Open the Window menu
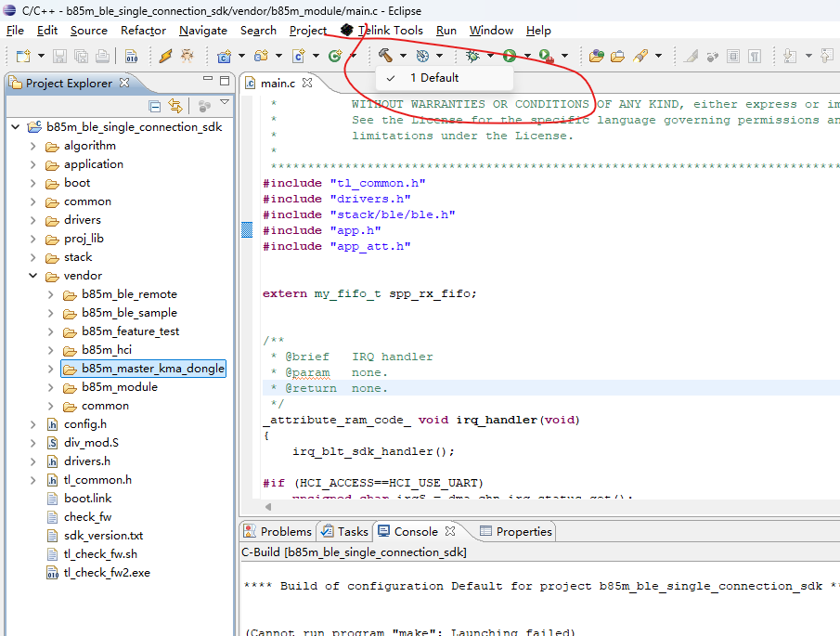This screenshot has width=840, height=636. (x=491, y=31)
